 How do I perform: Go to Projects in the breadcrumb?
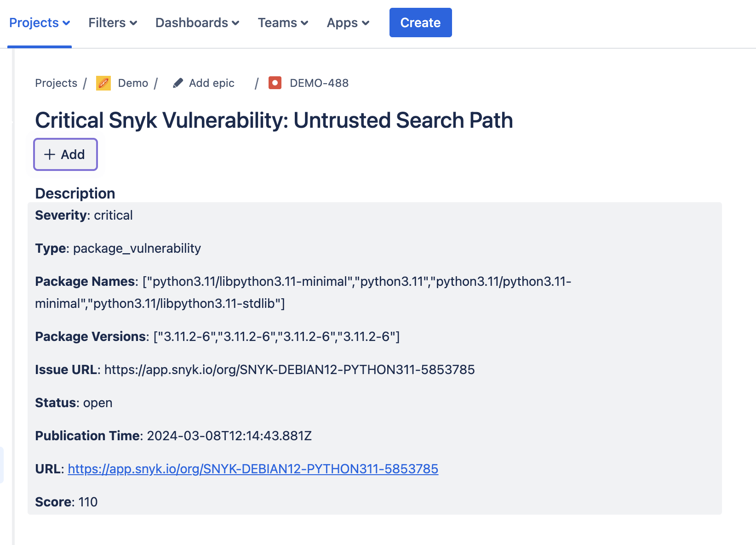click(56, 83)
